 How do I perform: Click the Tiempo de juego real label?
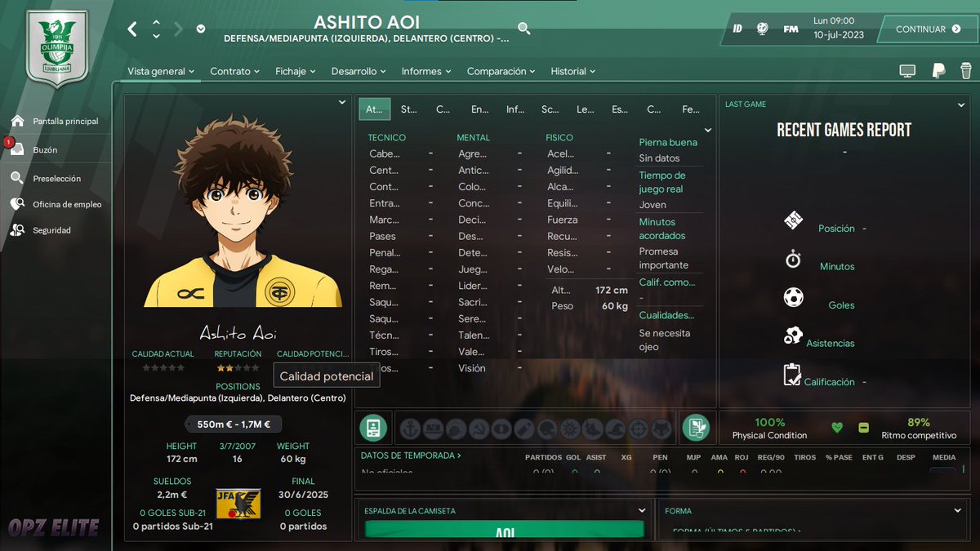click(661, 182)
